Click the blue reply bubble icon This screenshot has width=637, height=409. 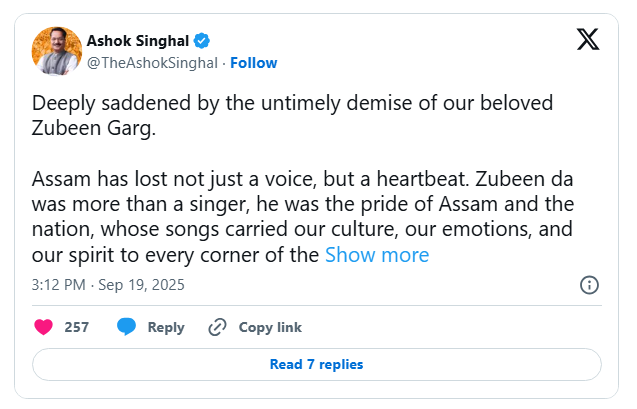(126, 327)
